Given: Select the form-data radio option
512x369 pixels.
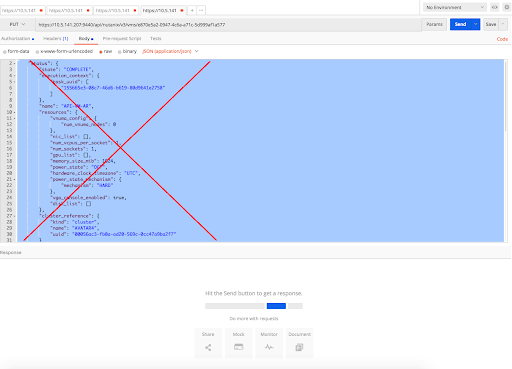Looking at the screenshot, I should tap(5, 52).
